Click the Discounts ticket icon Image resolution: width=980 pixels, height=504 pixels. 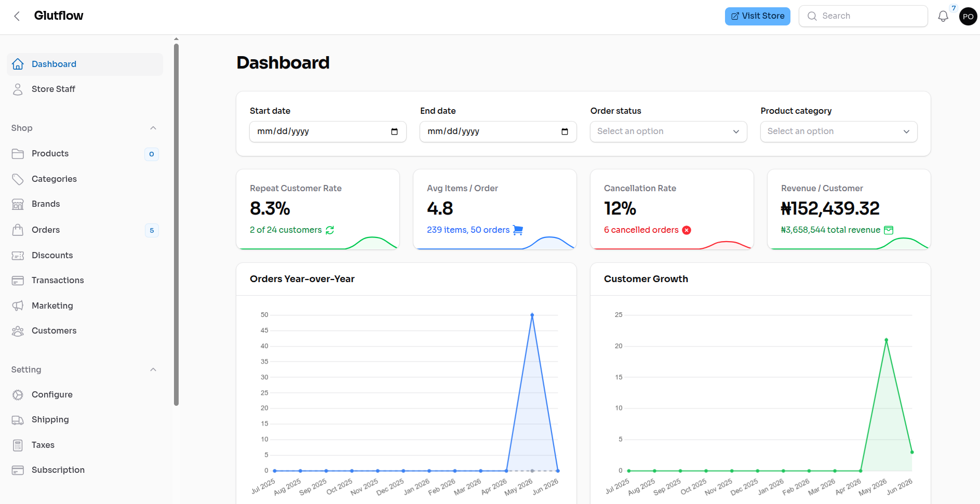coord(18,256)
